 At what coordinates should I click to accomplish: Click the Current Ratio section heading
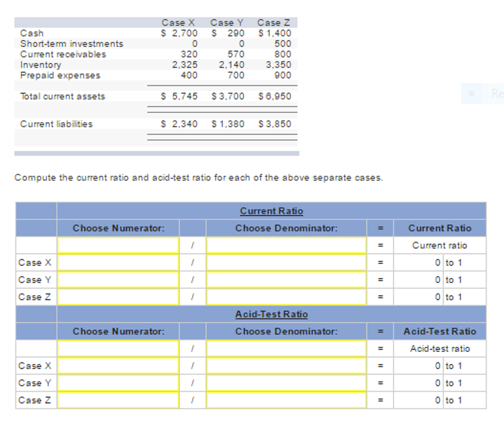coord(271,211)
